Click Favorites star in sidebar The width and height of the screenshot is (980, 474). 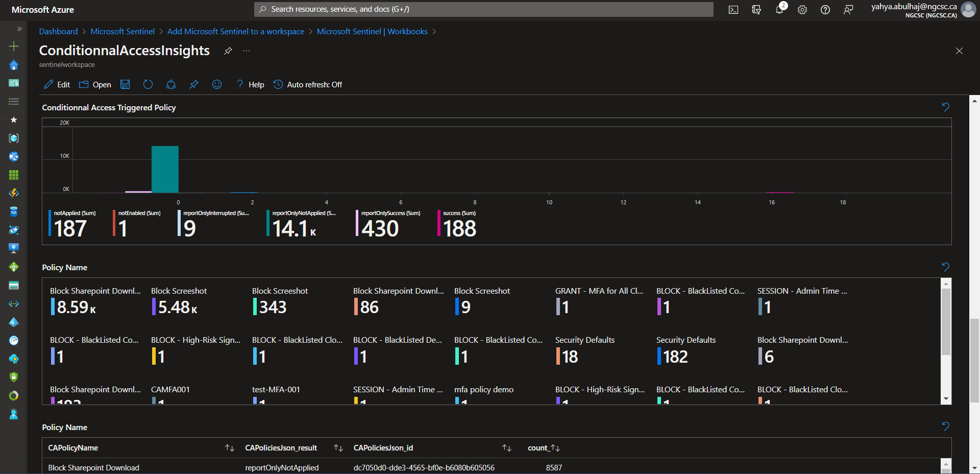click(14, 120)
